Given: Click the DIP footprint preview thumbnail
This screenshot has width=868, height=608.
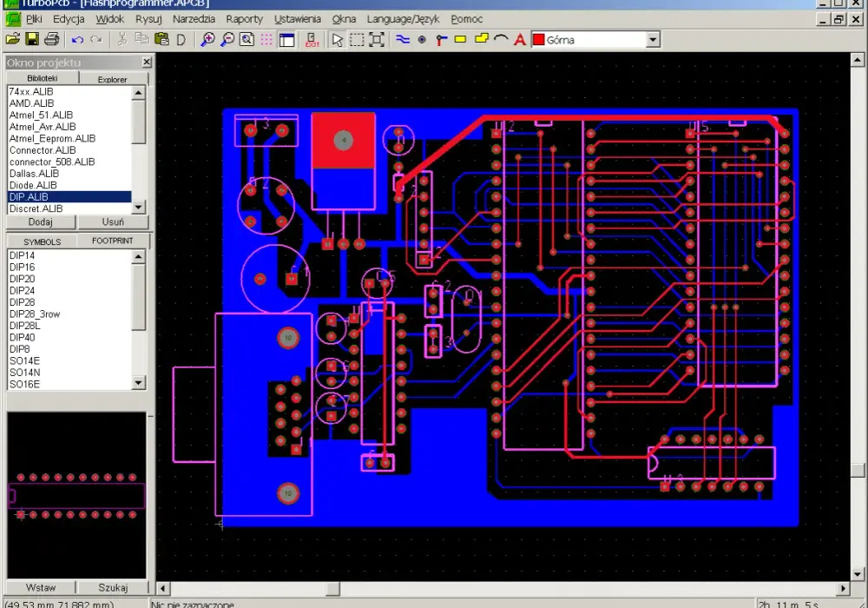Looking at the screenshot, I should (x=76, y=495).
